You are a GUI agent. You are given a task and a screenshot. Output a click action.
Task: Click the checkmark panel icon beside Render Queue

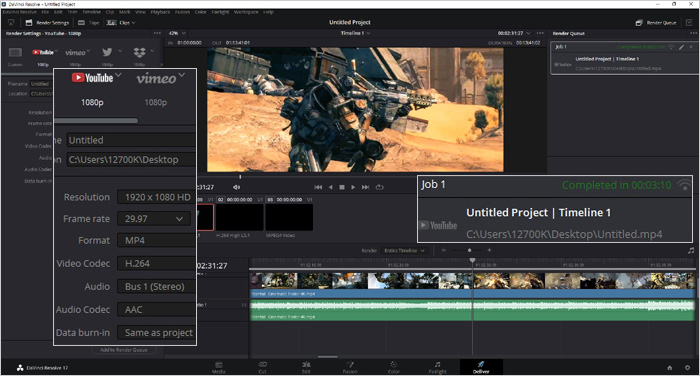689,22
